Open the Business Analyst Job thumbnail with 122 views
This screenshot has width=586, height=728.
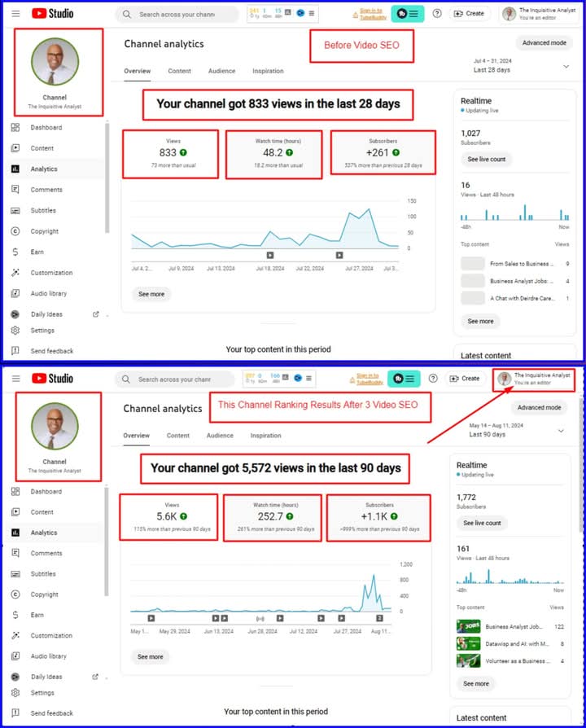pos(470,627)
